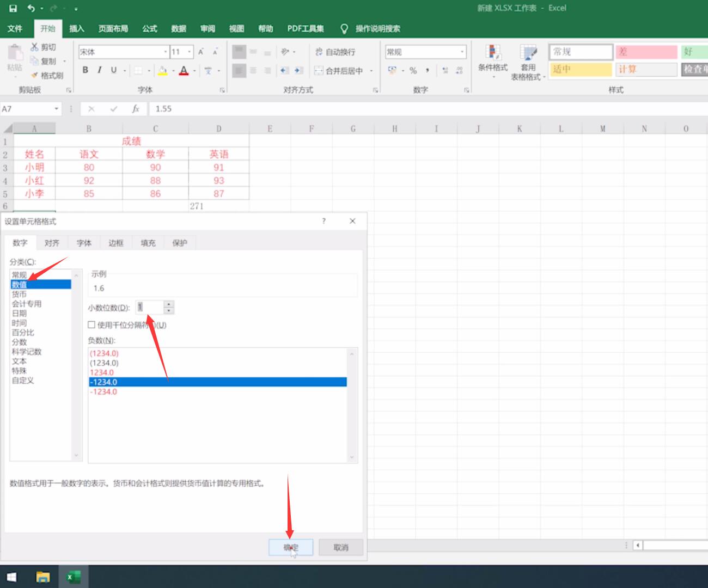Image resolution: width=708 pixels, height=588 pixels.
Task: Open the Formulas (公式) ribbon tab
Action: coord(150,28)
